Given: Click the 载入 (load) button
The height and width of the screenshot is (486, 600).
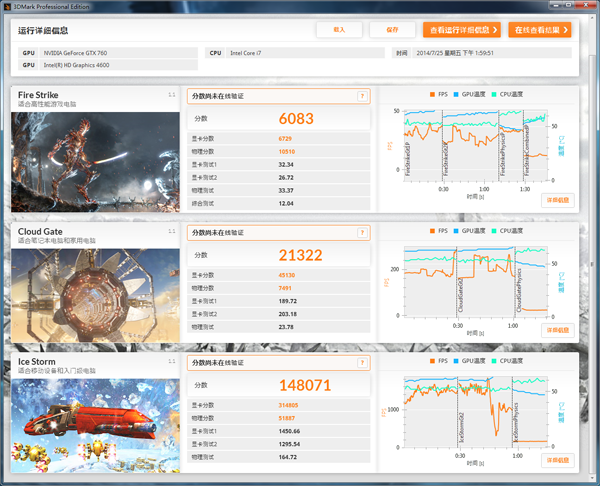Looking at the screenshot, I should 339,30.
